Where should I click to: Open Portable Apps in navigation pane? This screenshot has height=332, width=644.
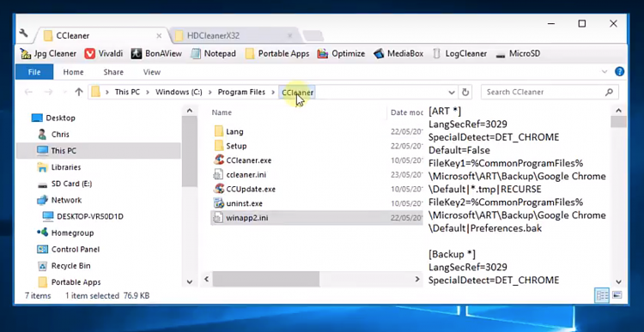tap(69, 282)
